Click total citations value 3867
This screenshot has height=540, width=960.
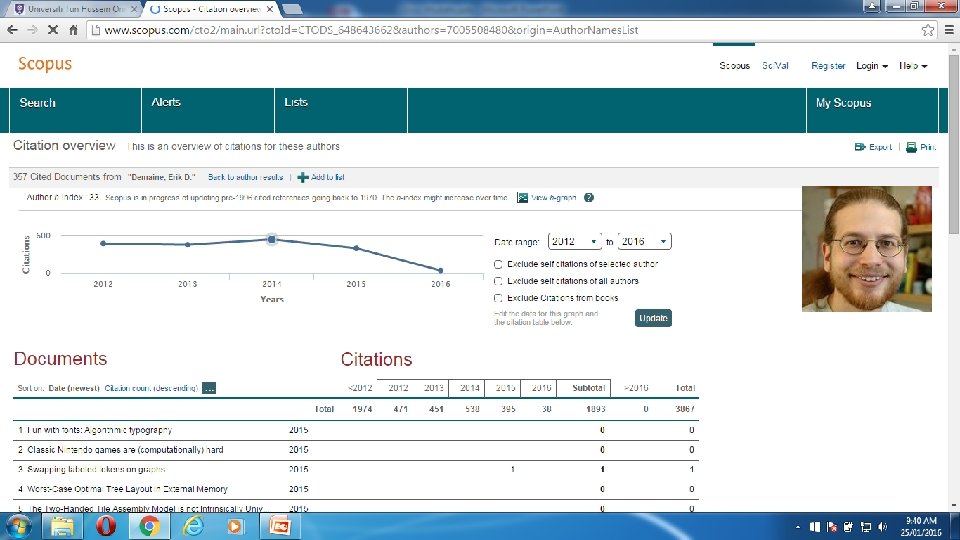(x=685, y=409)
